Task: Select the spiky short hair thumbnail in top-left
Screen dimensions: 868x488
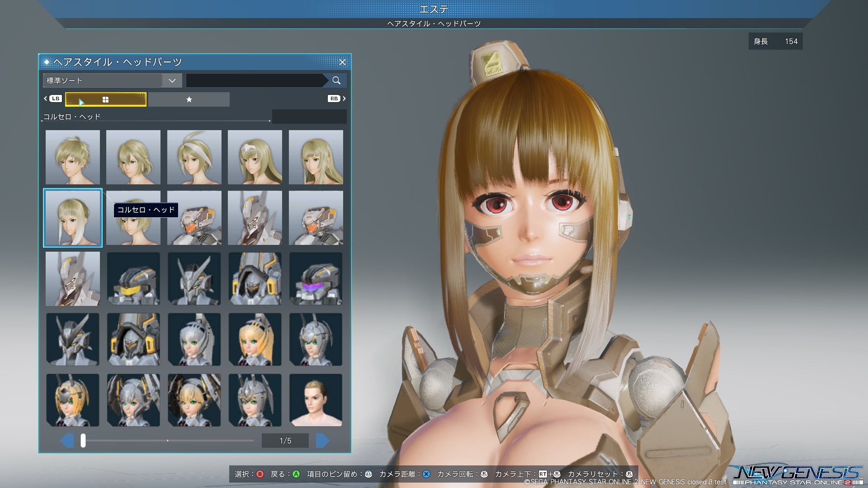Action: click(x=73, y=157)
